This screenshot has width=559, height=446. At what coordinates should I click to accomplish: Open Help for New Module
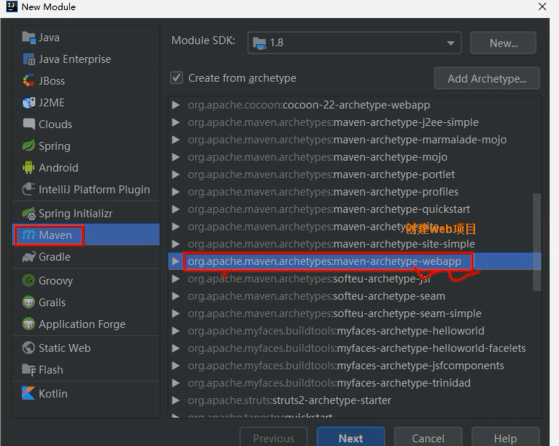click(x=506, y=438)
